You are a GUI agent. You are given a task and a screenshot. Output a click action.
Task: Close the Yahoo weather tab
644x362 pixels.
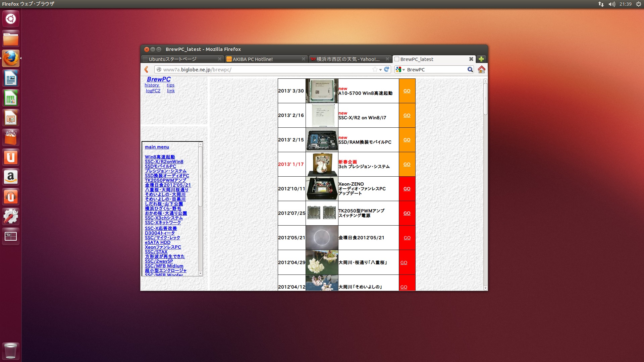(x=387, y=59)
